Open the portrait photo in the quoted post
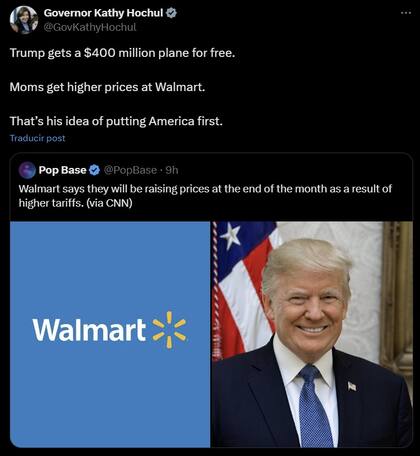420x456 pixels. tap(312, 334)
